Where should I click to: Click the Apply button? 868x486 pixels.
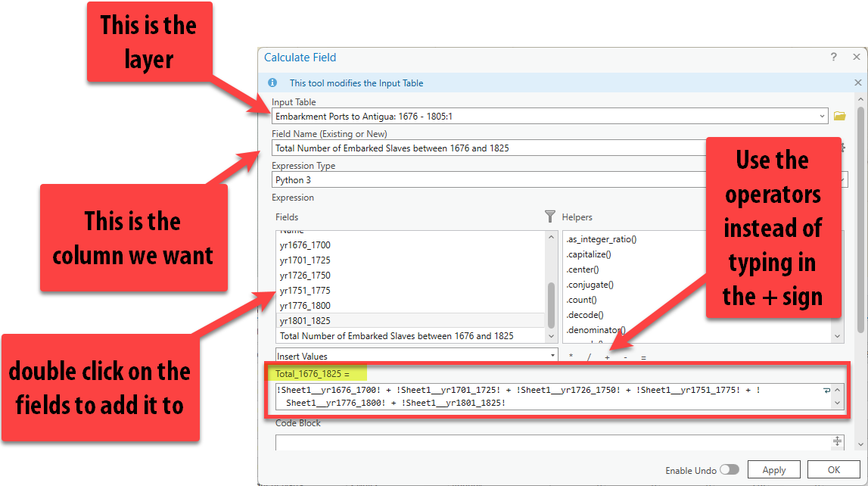pyautogui.click(x=773, y=470)
